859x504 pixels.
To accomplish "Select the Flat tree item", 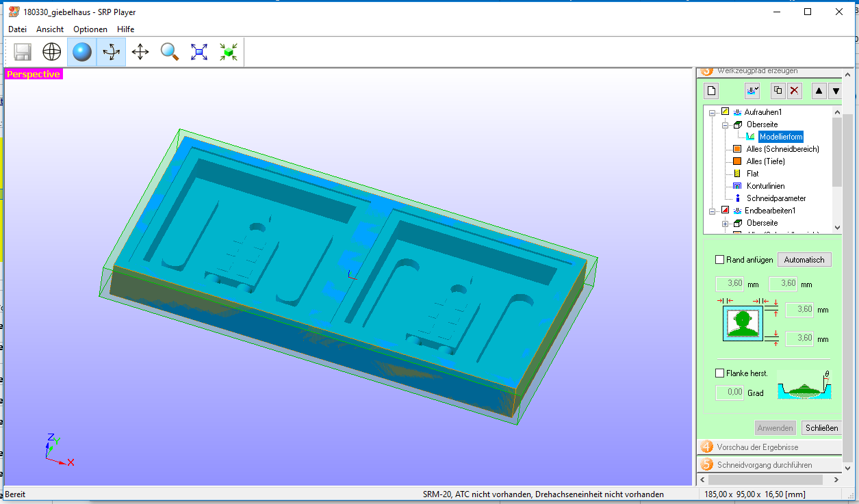I will [752, 174].
